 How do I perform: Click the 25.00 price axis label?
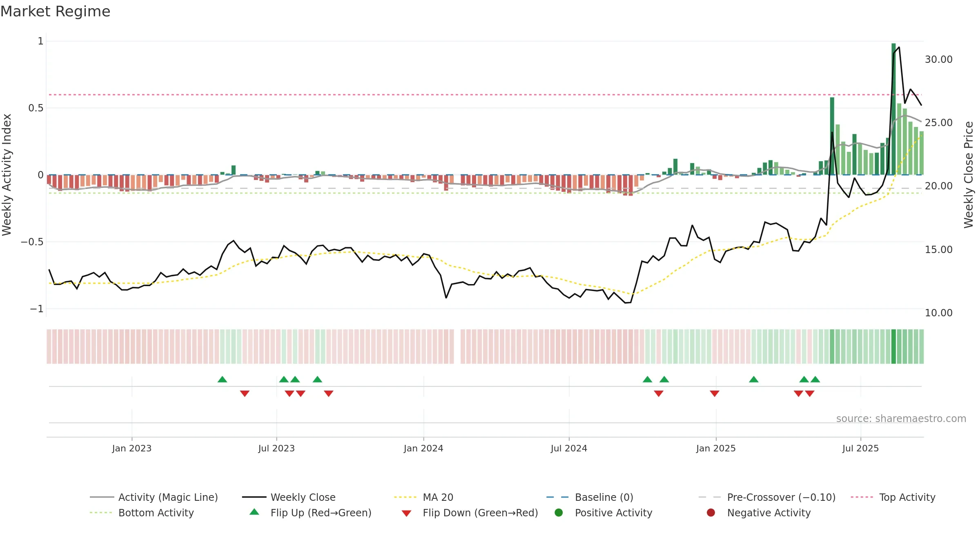click(x=939, y=123)
